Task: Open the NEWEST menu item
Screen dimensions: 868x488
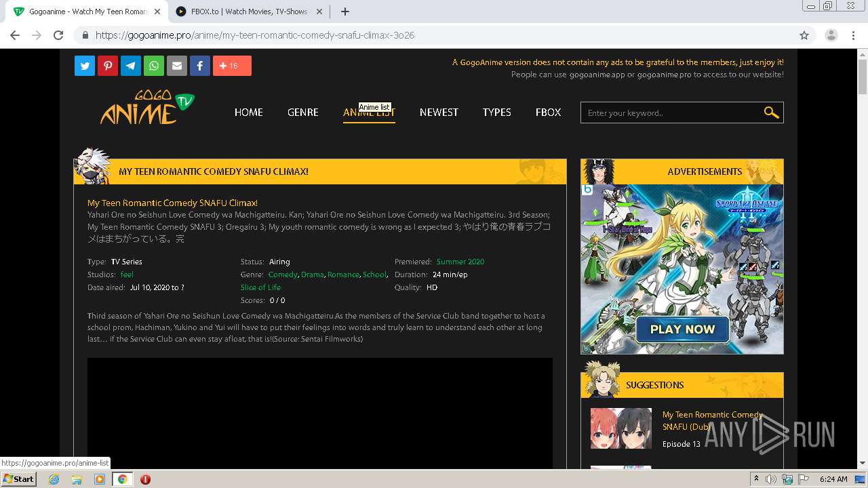Action: [x=439, y=113]
